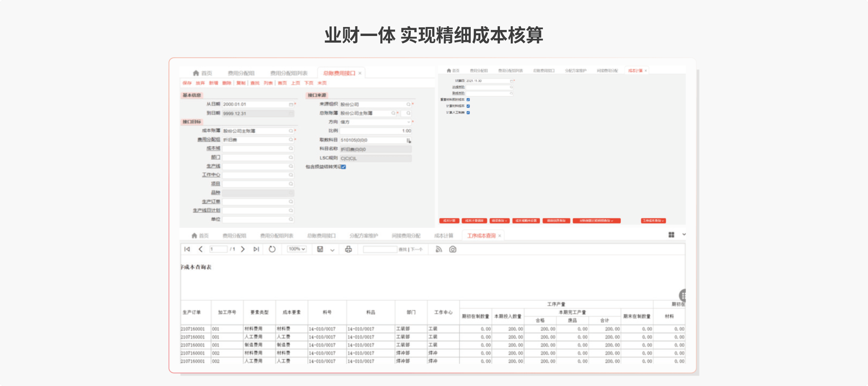
Task: Click the feed subscription icon in report toolbar
Action: [x=439, y=249]
